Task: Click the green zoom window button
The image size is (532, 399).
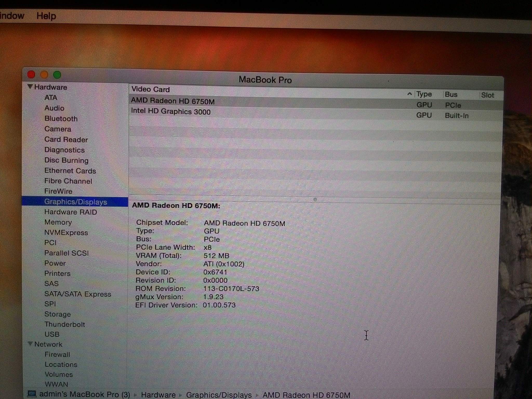Action: tap(57, 75)
